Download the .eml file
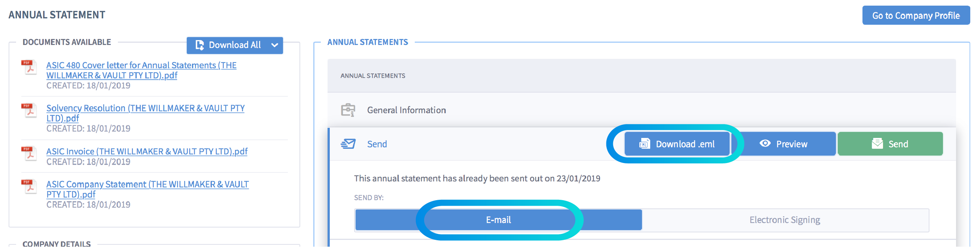980x247 pixels. 677,144
